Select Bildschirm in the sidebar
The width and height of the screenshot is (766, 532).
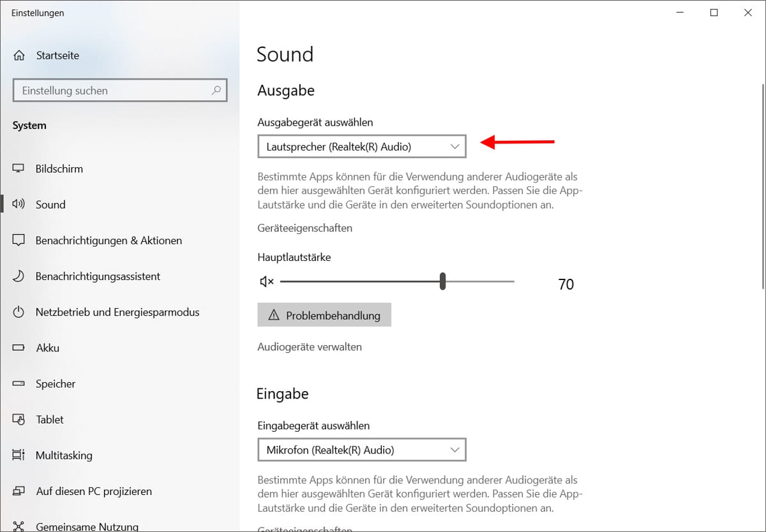[59, 168]
